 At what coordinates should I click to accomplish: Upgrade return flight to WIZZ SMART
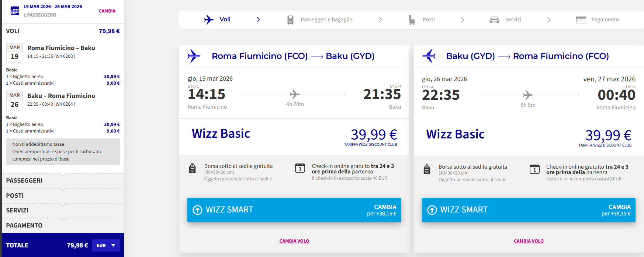(528, 210)
